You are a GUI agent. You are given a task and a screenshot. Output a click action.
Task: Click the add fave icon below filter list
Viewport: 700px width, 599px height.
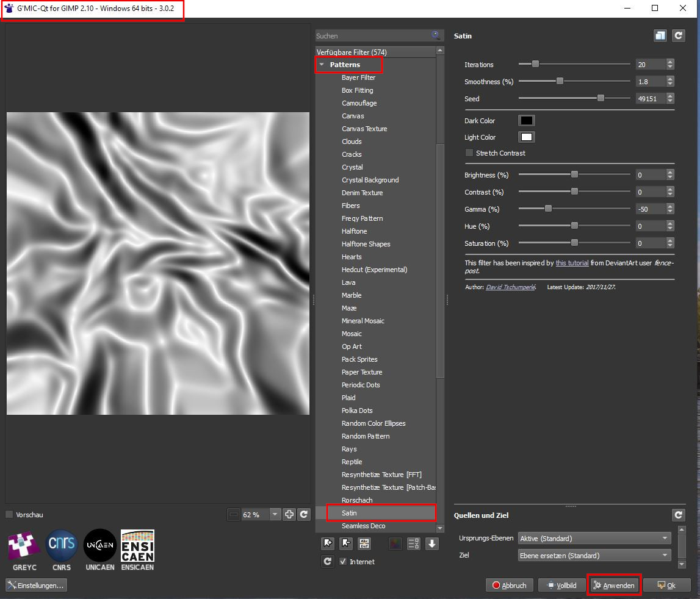click(328, 543)
